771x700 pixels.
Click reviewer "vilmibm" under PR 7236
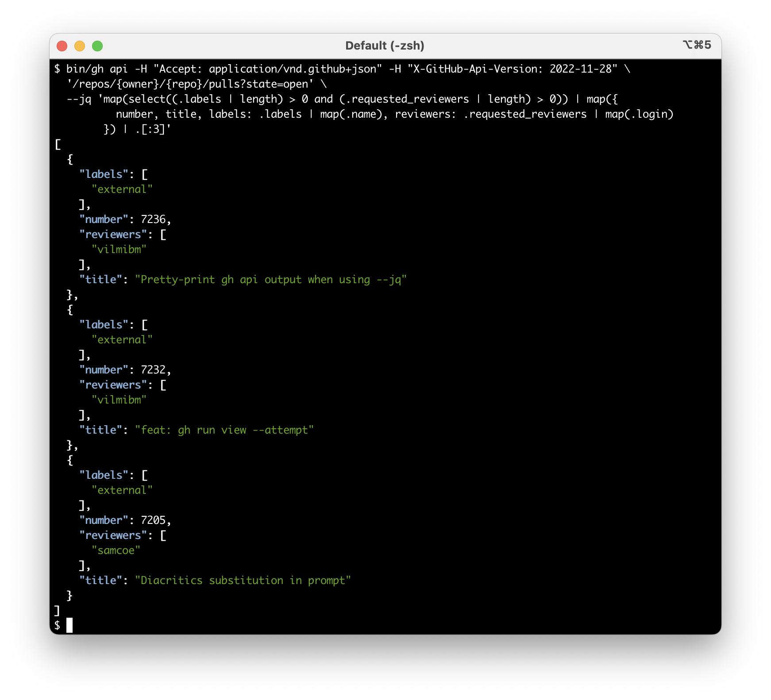tap(119, 250)
